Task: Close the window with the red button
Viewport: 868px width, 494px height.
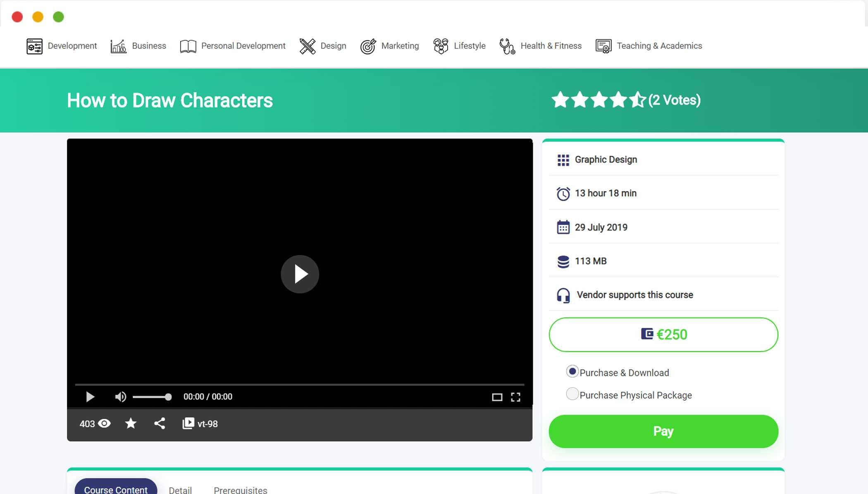Action: (x=17, y=17)
